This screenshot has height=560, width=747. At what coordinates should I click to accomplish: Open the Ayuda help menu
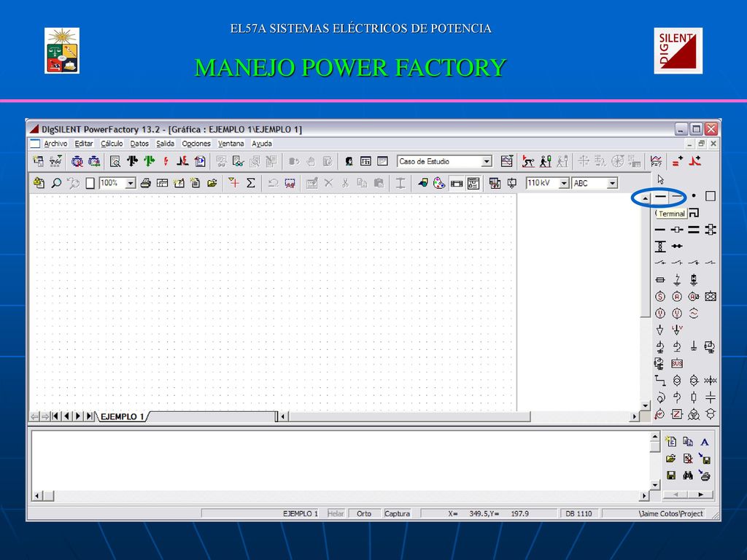[262, 144]
